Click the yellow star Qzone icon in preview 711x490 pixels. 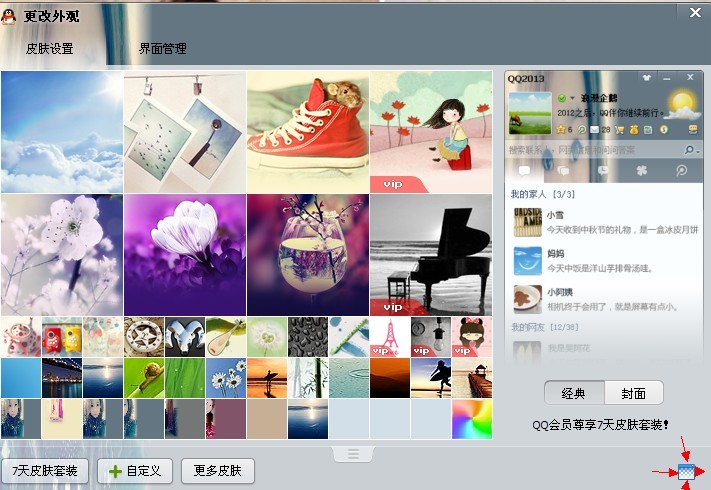click(x=561, y=130)
